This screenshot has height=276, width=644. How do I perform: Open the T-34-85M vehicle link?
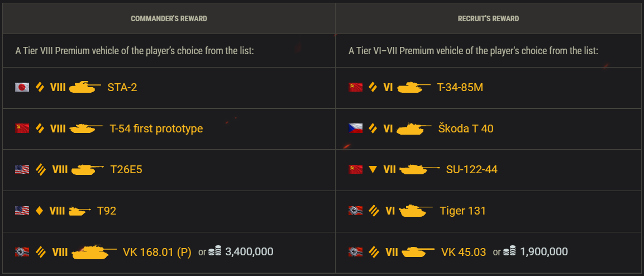[460, 87]
